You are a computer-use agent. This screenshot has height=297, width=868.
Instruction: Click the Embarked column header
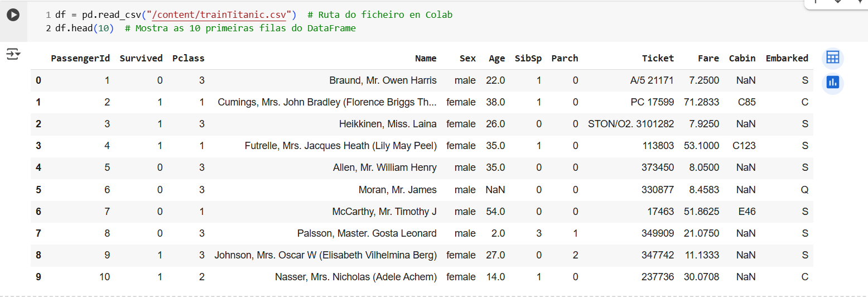tap(787, 58)
